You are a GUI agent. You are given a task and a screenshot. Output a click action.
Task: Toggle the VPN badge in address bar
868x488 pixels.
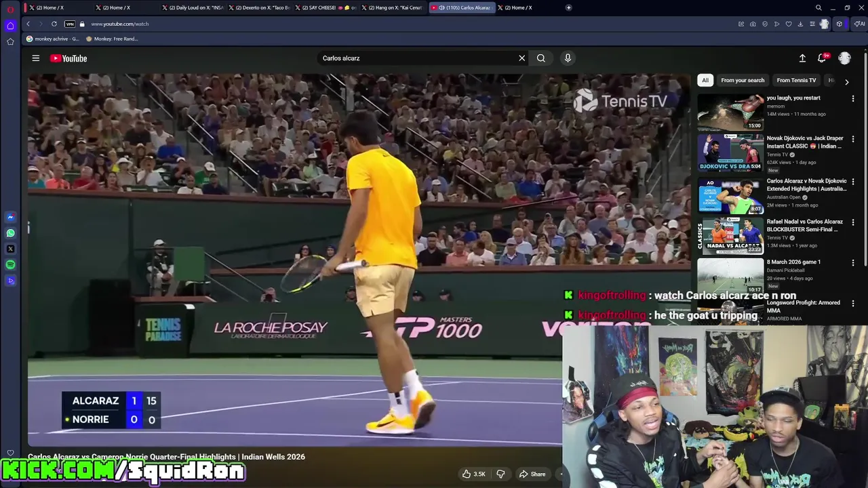click(x=70, y=24)
